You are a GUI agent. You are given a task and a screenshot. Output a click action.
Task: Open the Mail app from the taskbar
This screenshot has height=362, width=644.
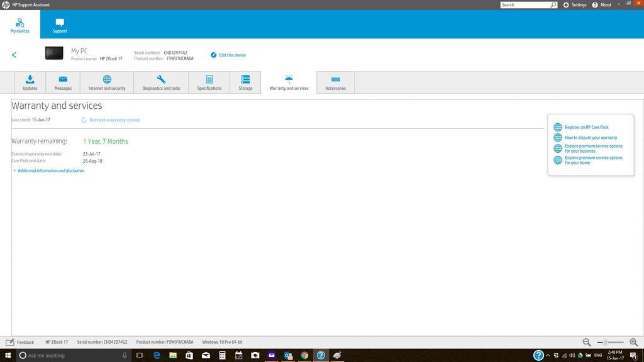(x=206, y=356)
